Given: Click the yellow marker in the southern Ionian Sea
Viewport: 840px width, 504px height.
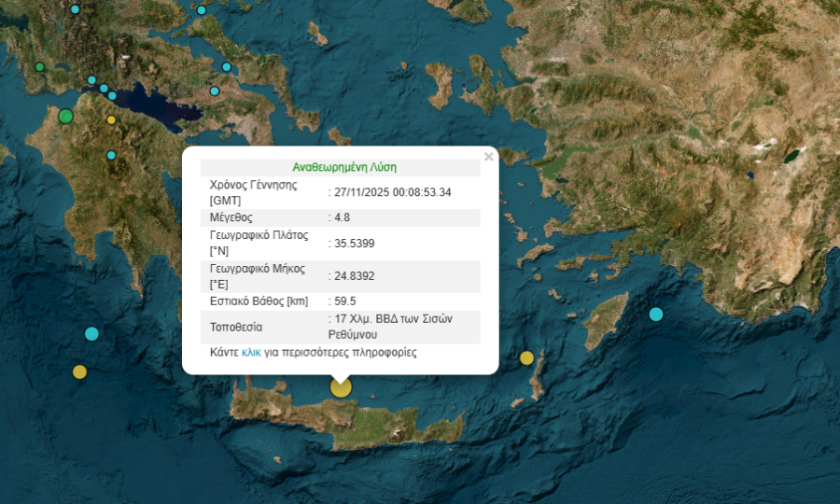Looking at the screenshot, I should click(79, 371).
